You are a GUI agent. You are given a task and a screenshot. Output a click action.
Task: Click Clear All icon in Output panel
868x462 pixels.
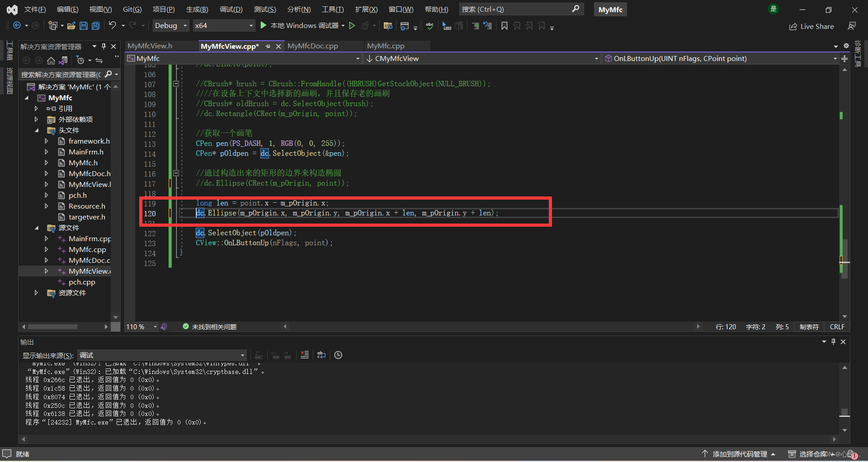[305, 355]
